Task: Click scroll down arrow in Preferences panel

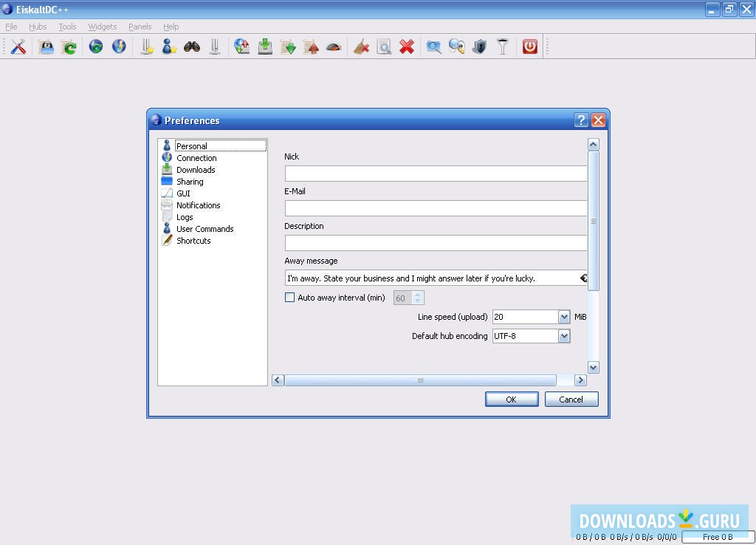Action: click(594, 368)
